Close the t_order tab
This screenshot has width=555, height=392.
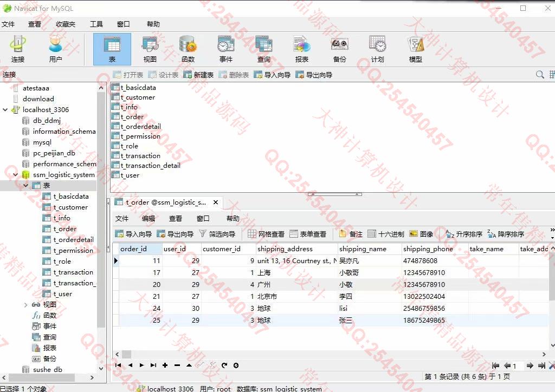216,202
